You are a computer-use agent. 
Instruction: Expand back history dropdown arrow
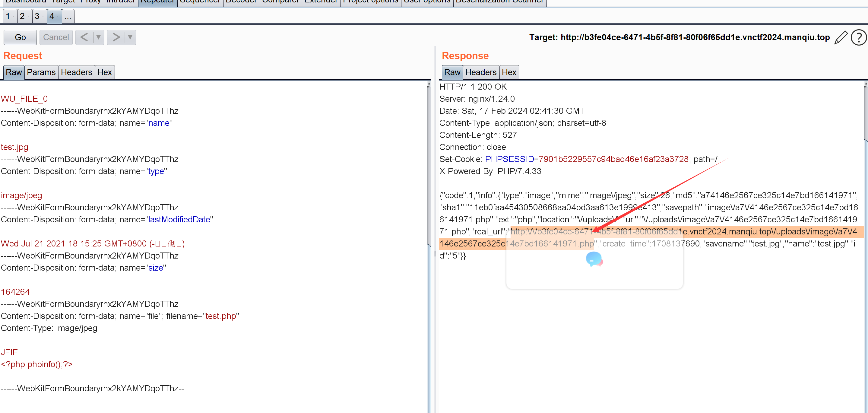[x=98, y=37]
